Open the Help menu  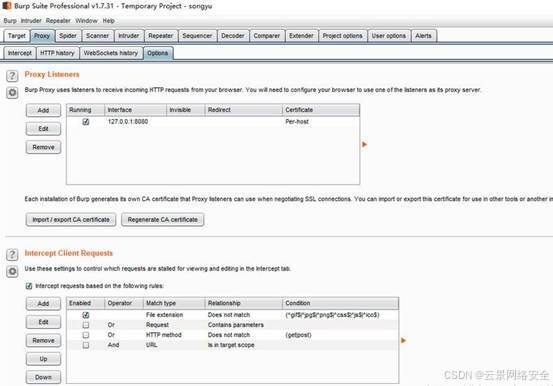coord(109,21)
